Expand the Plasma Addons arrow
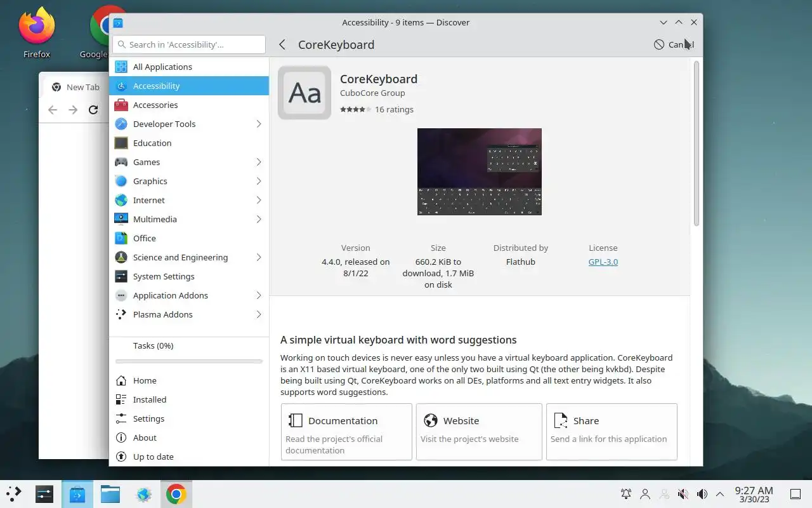 click(259, 314)
